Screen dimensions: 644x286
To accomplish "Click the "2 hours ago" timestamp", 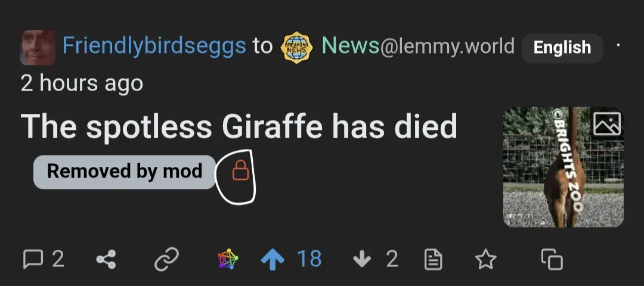I will click(x=82, y=83).
